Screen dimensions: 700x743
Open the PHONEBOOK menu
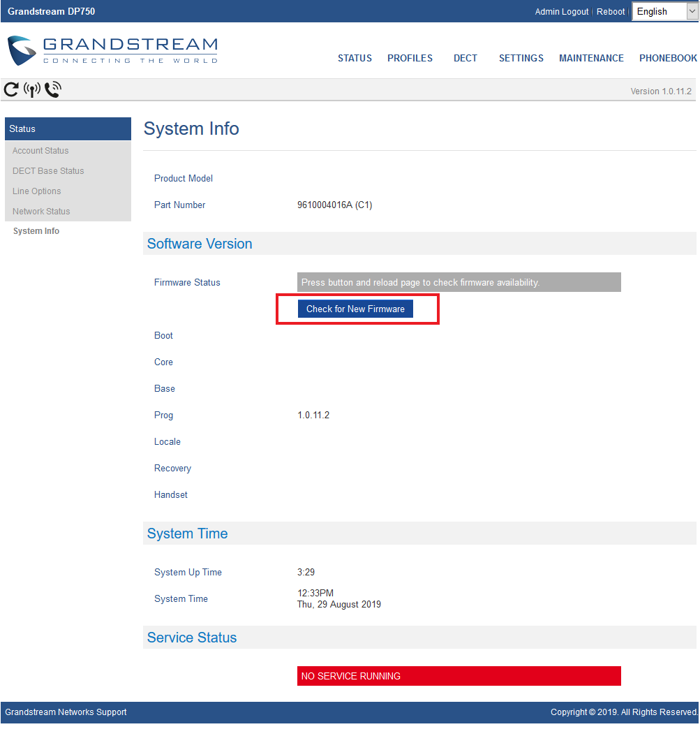668,58
